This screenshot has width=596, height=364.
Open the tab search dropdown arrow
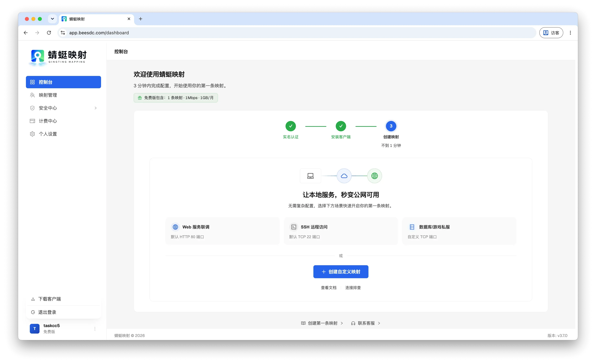click(x=52, y=19)
